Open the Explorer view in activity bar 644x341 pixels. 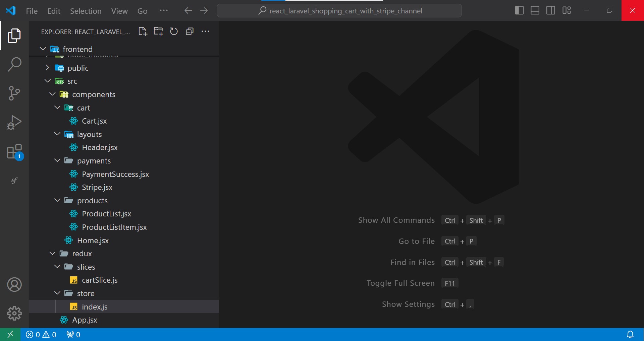(x=14, y=36)
